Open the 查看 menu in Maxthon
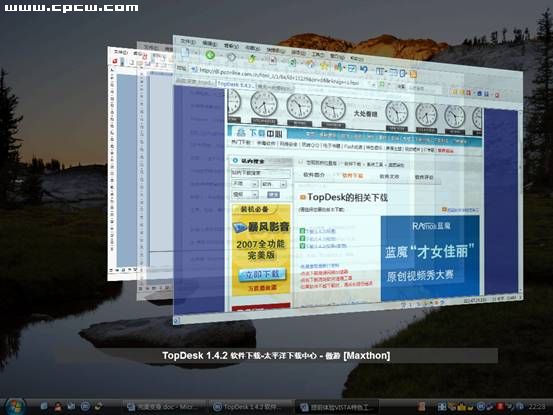Screen dimensions: 553x415 click(231, 46)
